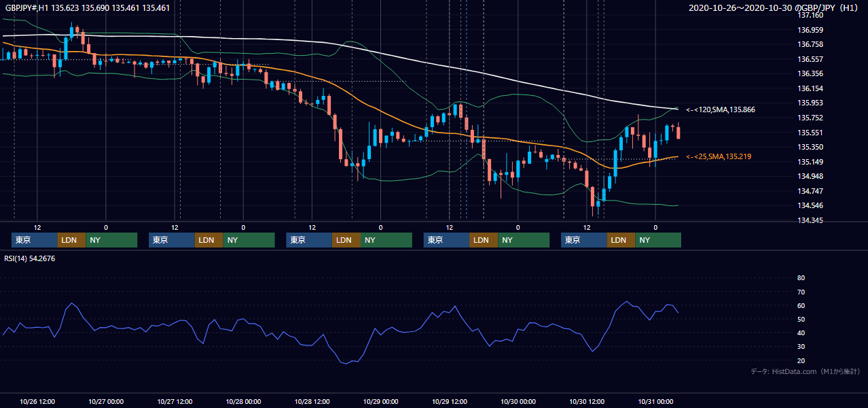This screenshot has height=408, width=868.
Task: Click price axis label 134.345
Action: [810, 220]
